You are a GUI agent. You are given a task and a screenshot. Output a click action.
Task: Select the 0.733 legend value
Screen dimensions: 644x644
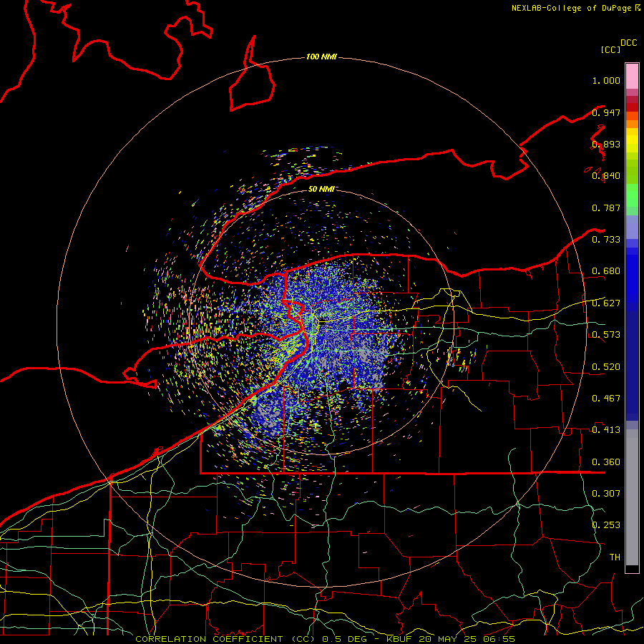(606, 240)
